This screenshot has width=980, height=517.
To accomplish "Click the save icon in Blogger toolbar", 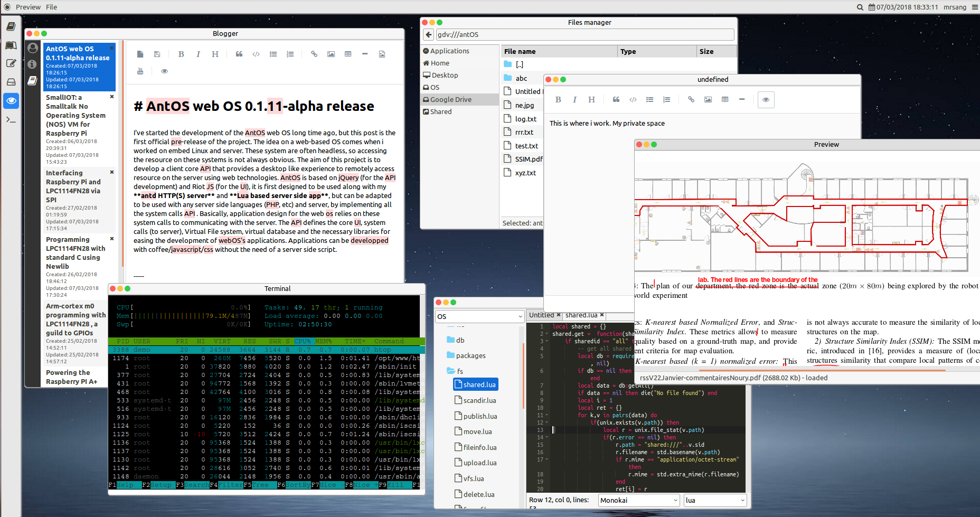I will [157, 54].
